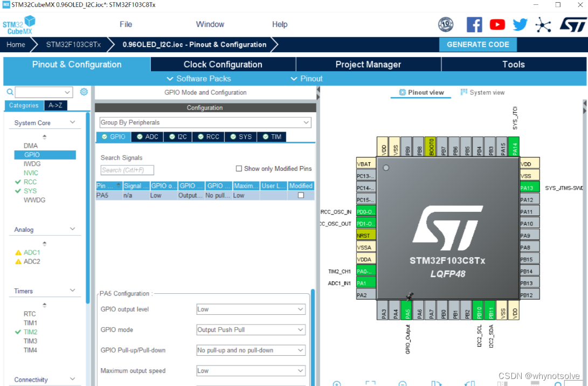Collapse the Analog category
This screenshot has width=588, height=386.
[72, 229]
